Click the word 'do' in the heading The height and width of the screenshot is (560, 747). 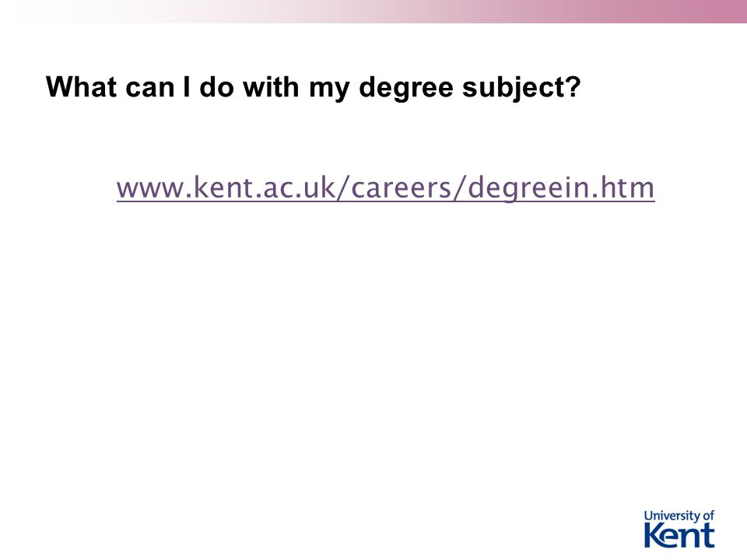(216, 86)
